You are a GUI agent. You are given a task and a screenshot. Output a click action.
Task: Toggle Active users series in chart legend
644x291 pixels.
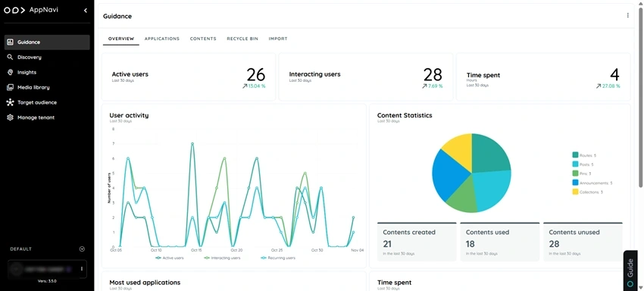pos(170,258)
